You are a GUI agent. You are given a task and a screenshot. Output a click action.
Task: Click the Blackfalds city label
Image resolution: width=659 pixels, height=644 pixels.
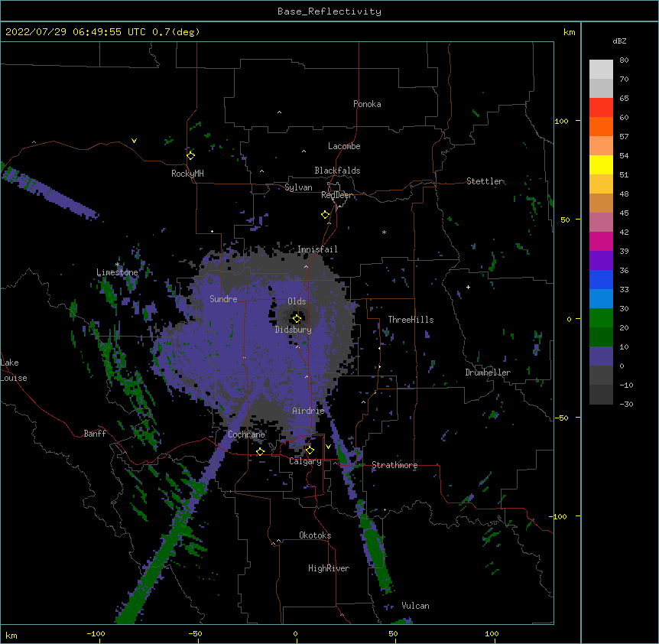click(337, 171)
